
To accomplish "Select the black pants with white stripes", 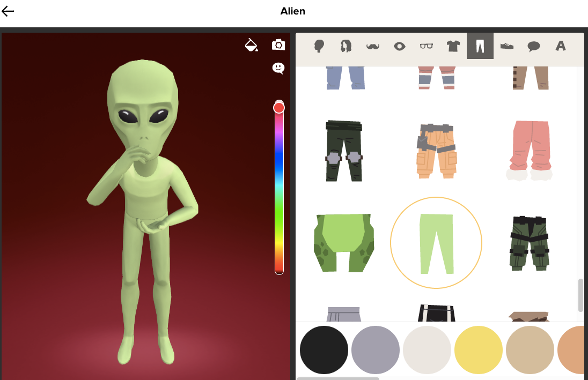I will [437, 313].
